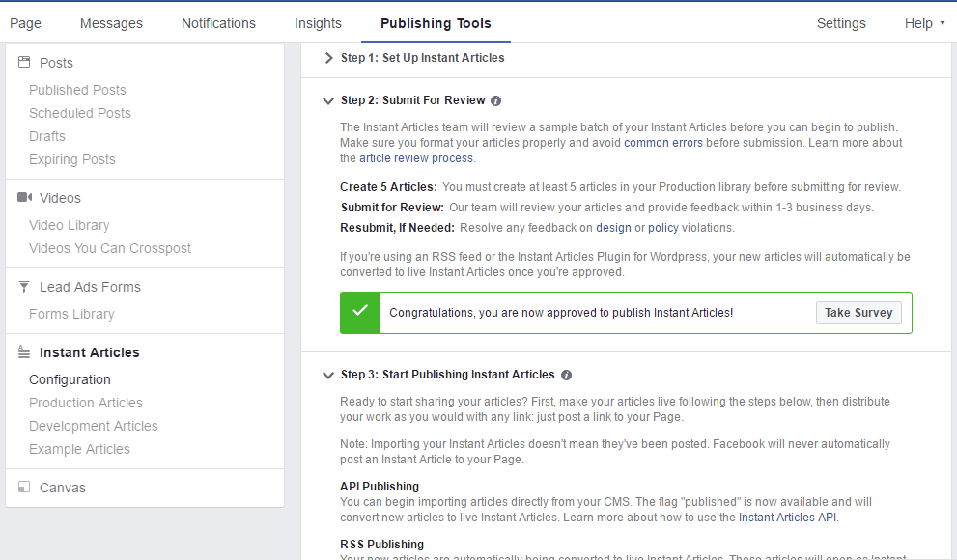
Task: Open the common errors link
Action: (662, 143)
